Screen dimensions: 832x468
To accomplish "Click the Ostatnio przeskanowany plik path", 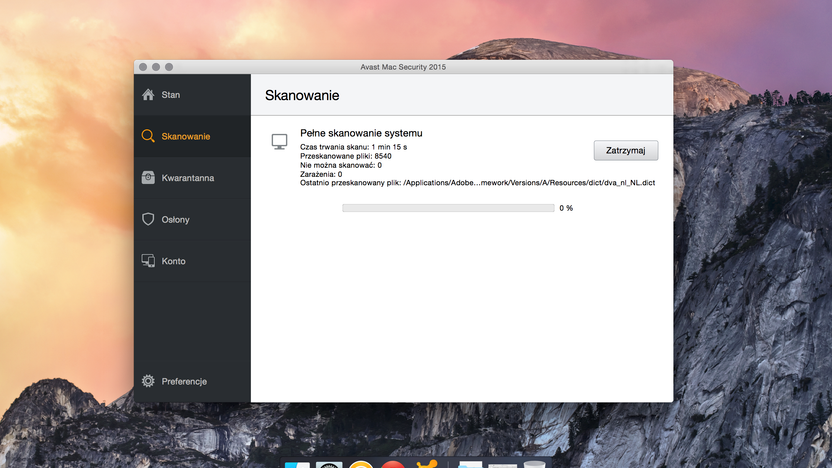I will coord(477,183).
